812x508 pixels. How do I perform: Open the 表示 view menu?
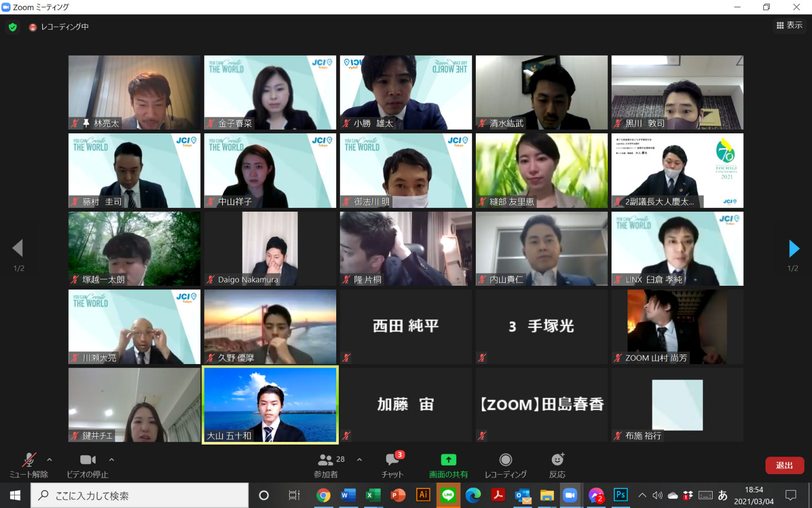point(789,25)
